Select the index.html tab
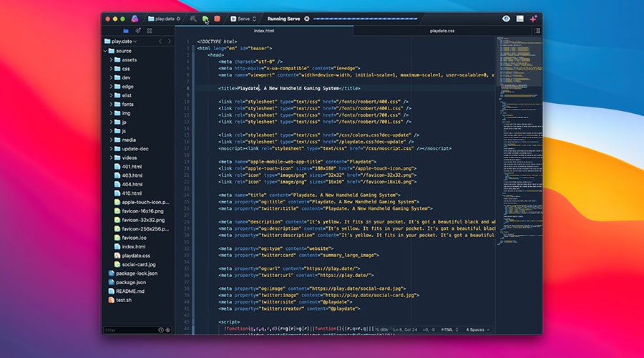644x358 pixels. (x=264, y=32)
